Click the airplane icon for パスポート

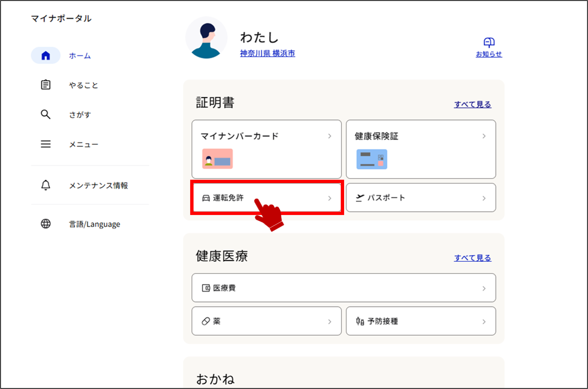[x=360, y=198]
